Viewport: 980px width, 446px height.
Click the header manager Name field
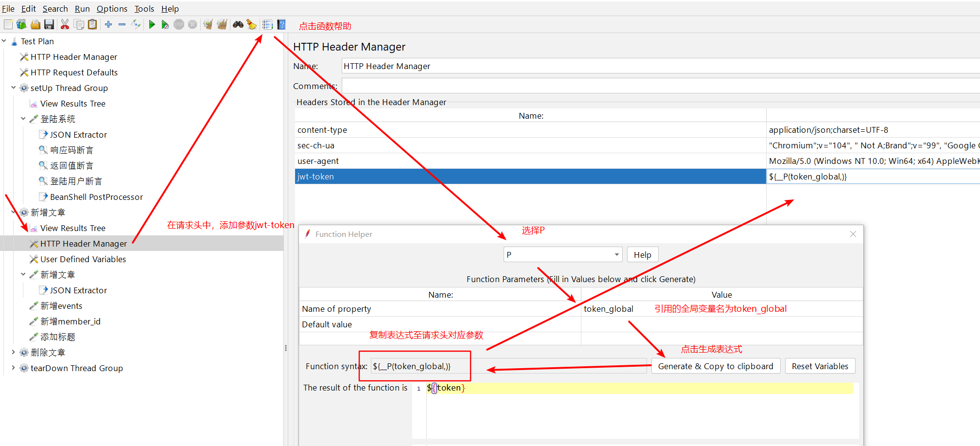(632, 66)
